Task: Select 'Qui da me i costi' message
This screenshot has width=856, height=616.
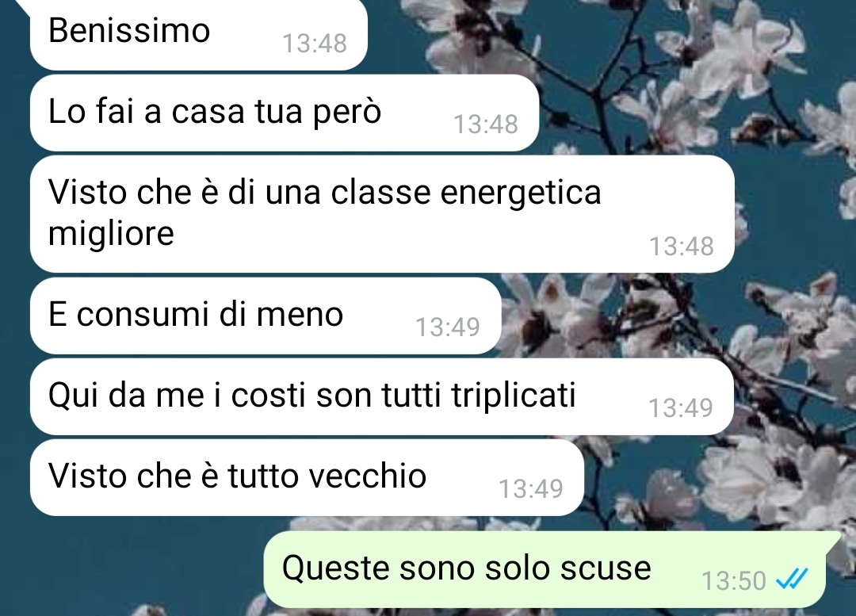Action: point(381,396)
